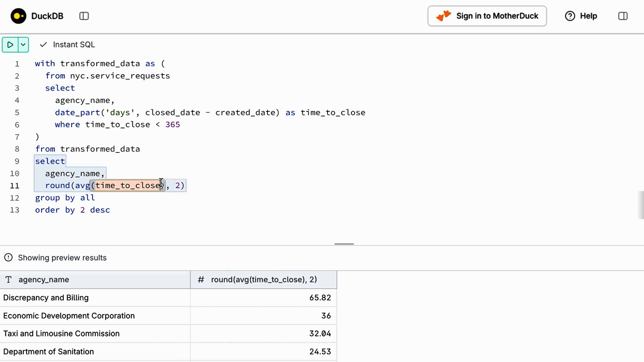644x362 pixels.
Task: Place cursor on line 13 order by clause
Action: tap(73, 210)
